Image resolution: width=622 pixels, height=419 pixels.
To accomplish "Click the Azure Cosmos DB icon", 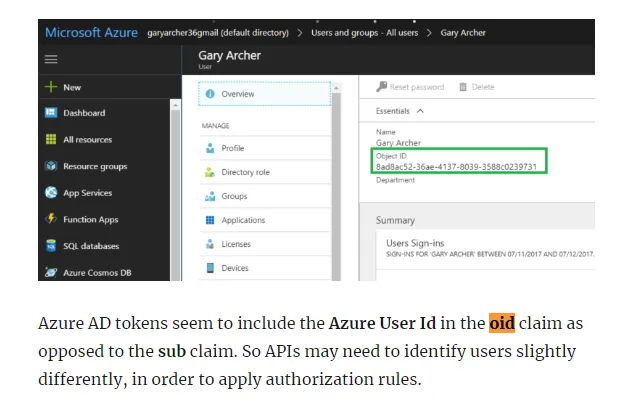I will click(x=51, y=272).
